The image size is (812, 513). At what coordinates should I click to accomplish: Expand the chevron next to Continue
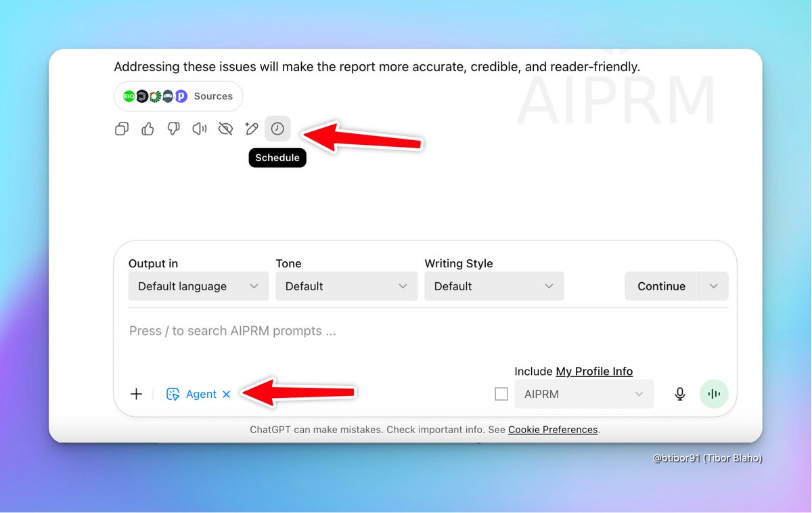coord(713,286)
